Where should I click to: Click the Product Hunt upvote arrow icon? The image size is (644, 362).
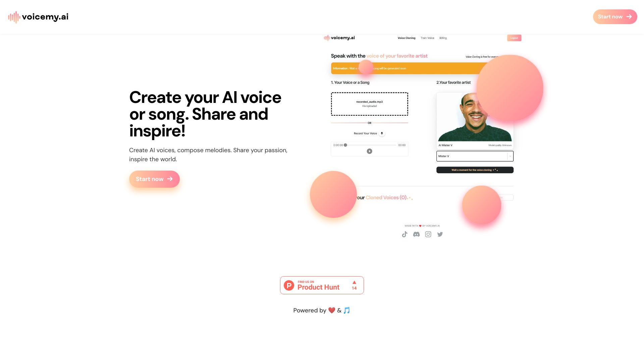tap(354, 283)
